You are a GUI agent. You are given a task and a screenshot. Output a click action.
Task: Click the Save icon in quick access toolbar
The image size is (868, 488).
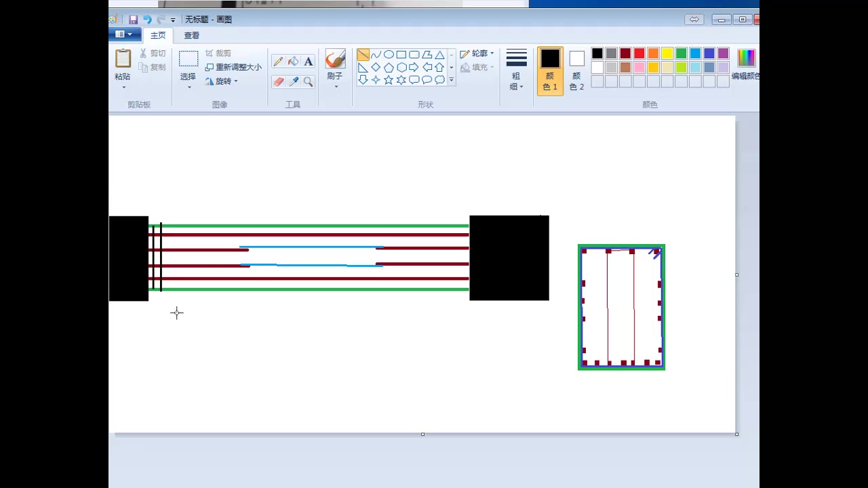point(134,20)
